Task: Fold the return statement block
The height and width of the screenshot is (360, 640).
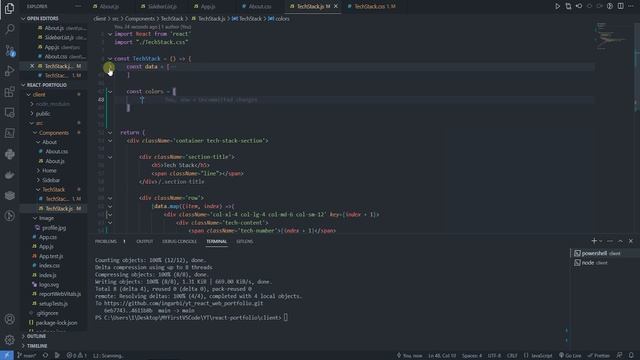Action: point(110,132)
